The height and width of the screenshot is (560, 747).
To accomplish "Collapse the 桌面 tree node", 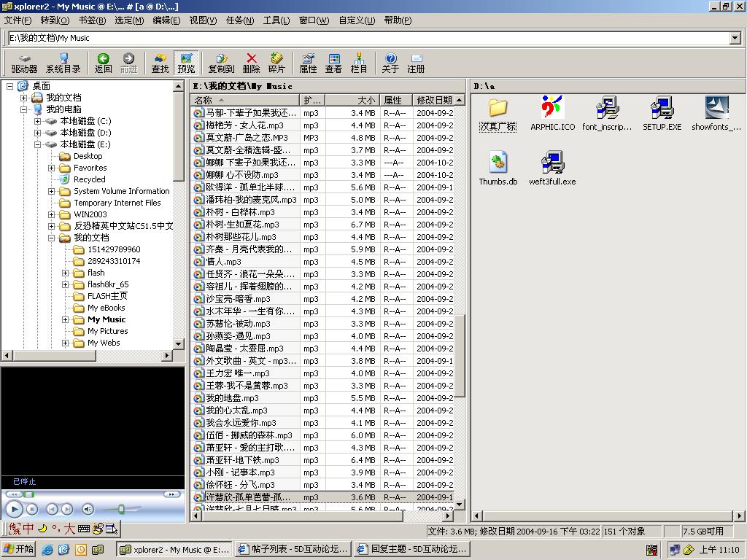I will [x=10, y=86].
